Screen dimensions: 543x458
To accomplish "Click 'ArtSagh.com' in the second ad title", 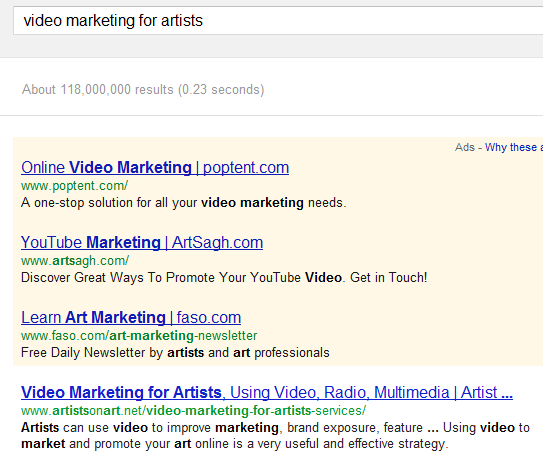I will (x=217, y=243).
